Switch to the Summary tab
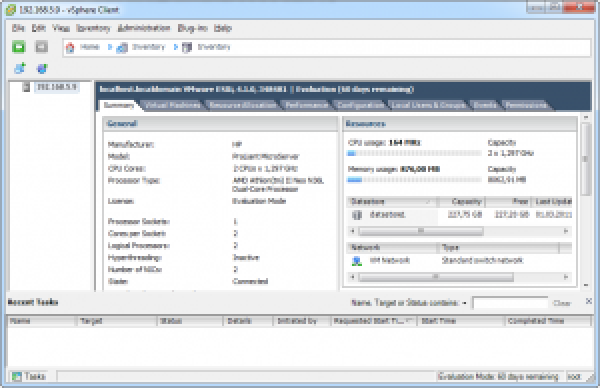 coord(119,105)
